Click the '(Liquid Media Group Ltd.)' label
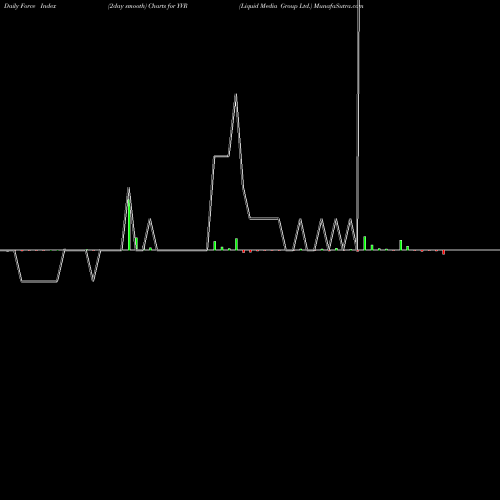 click(276, 6)
